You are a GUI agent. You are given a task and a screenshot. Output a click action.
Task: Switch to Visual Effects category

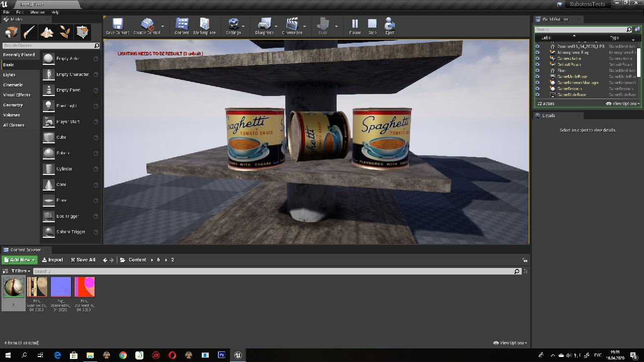[x=20, y=95]
